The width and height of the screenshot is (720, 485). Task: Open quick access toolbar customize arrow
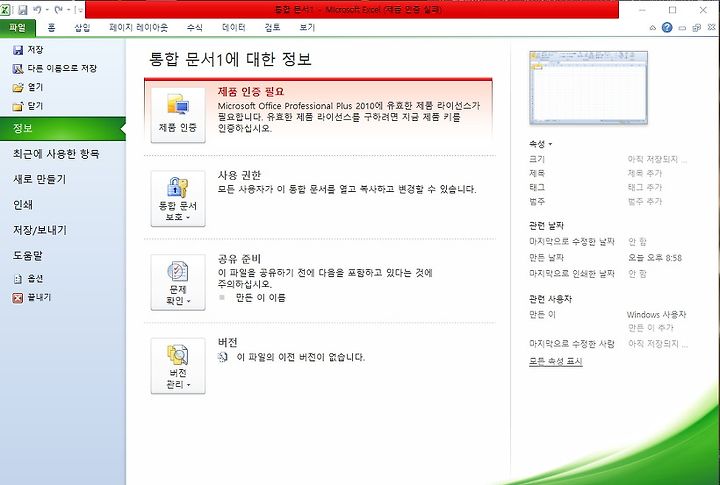click(78, 10)
